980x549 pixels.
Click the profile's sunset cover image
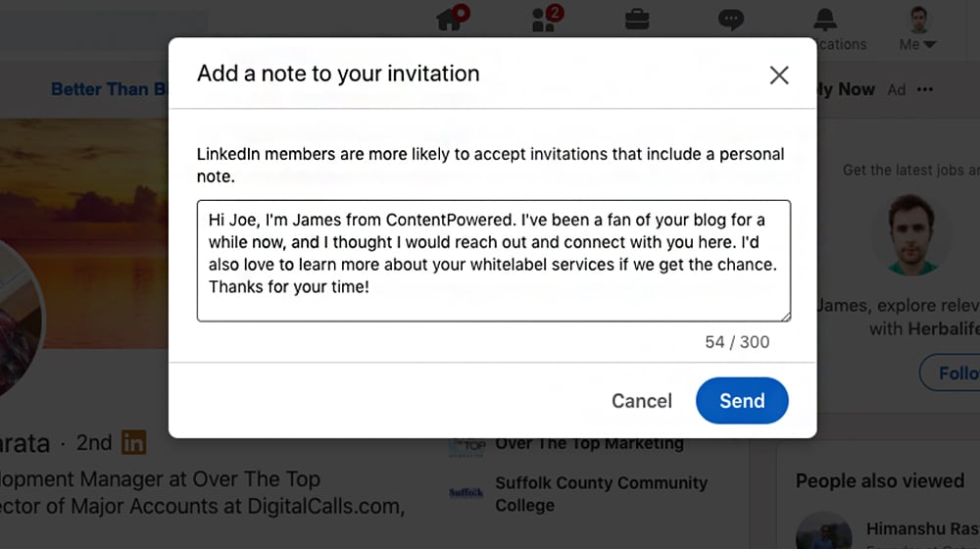pyautogui.click(x=83, y=232)
